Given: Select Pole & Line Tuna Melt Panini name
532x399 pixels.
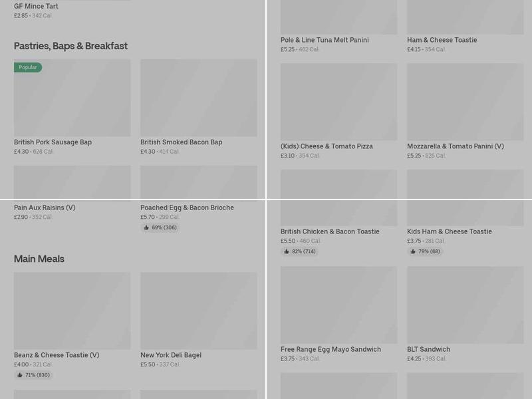Looking at the screenshot, I should 325,40.
